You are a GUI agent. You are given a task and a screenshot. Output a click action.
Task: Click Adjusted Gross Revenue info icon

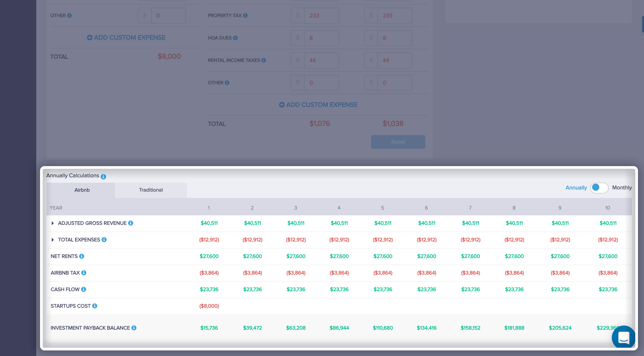[131, 223]
